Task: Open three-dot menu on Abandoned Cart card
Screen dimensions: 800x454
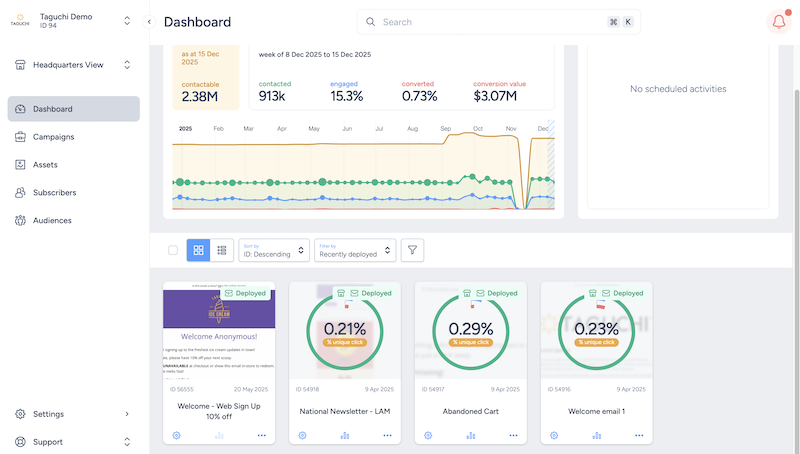Action: point(512,435)
